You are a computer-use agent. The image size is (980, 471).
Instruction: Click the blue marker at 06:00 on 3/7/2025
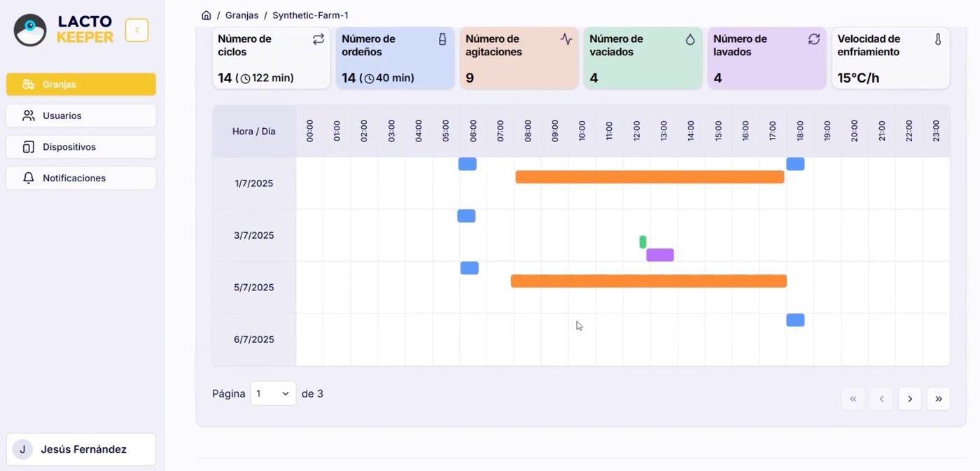(466, 216)
